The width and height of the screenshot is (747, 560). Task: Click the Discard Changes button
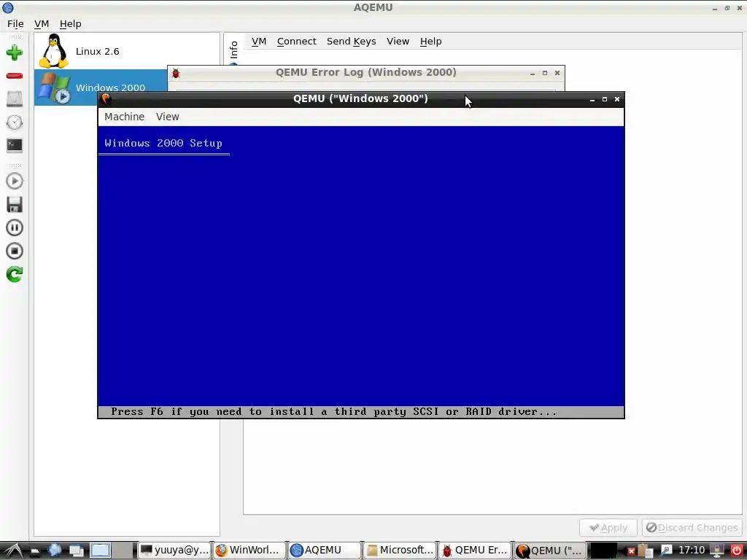point(692,528)
